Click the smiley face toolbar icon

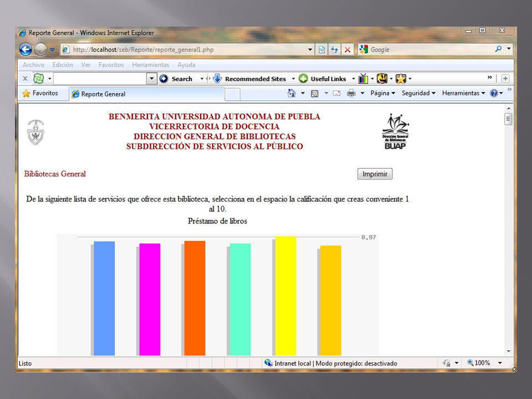(x=382, y=79)
